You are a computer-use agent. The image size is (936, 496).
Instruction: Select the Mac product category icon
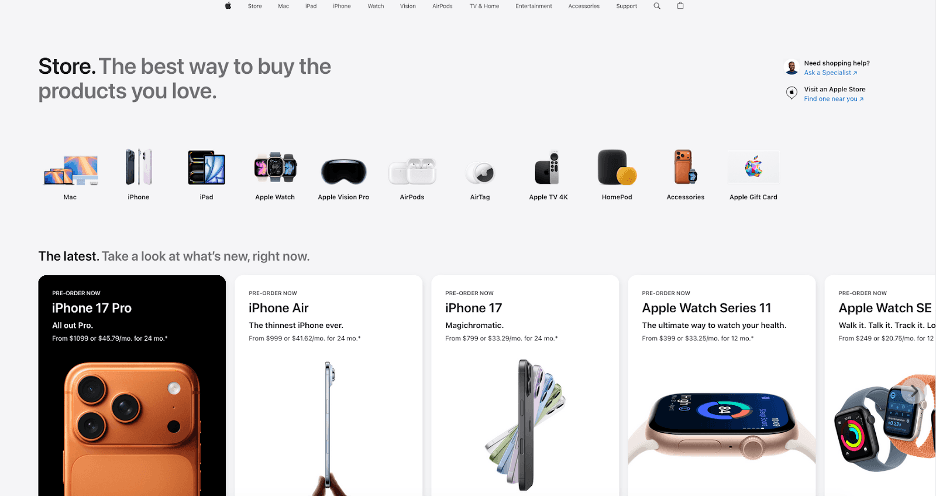point(70,169)
